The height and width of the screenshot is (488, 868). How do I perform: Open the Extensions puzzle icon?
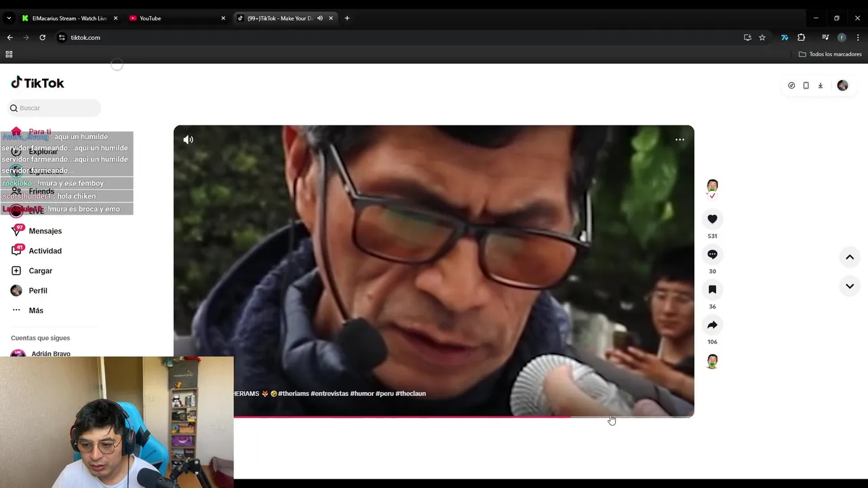(801, 37)
